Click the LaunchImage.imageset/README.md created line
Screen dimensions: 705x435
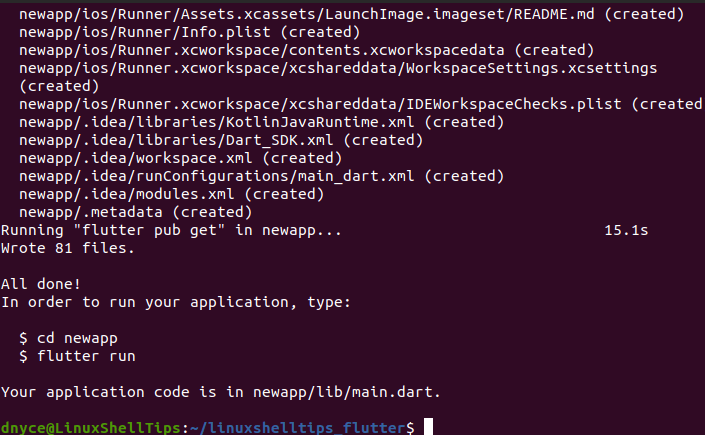352,14
